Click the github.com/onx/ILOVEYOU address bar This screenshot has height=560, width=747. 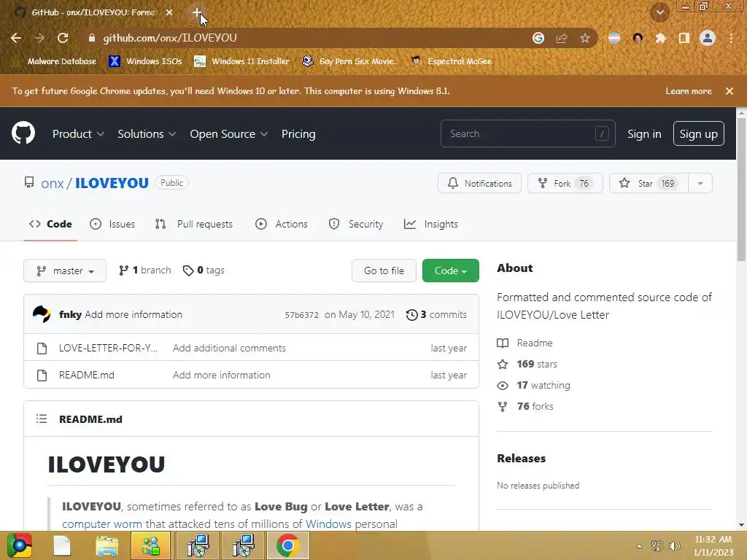tap(305, 38)
